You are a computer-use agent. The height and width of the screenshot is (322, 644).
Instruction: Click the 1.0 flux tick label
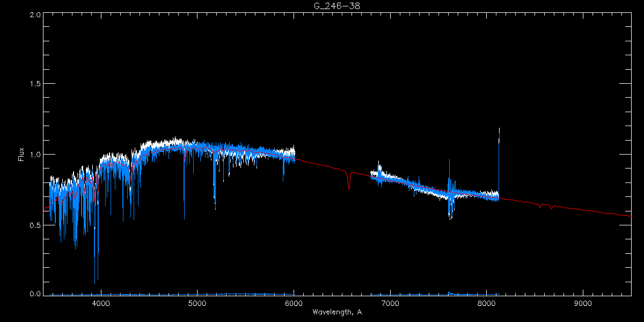point(35,155)
